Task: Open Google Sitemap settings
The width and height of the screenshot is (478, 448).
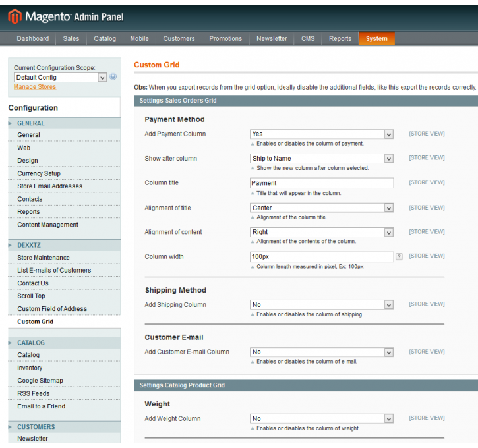Action: click(65, 380)
